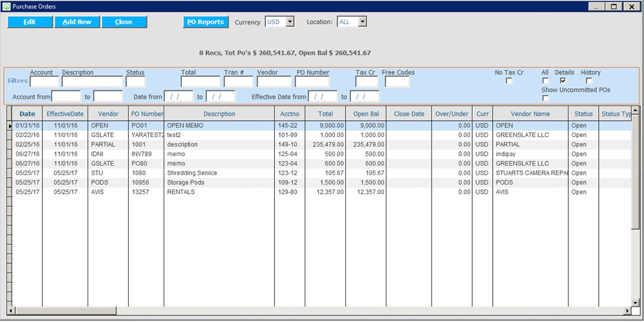Screen dimensions: 644x322
Task: Select the YARATEST2 PO number cell
Action: [147, 135]
